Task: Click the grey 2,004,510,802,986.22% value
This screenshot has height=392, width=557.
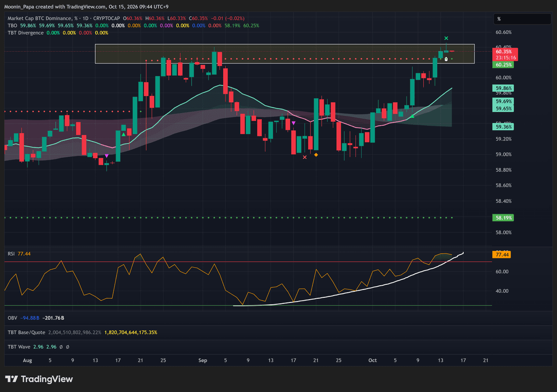Action: (x=75, y=332)
